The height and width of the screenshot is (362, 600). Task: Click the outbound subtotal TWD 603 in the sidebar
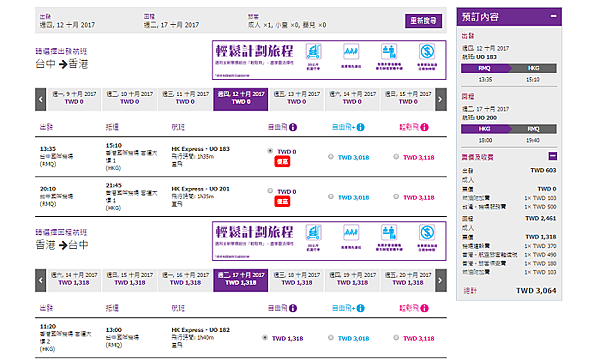pyautogui.click(x=543, y=170)
